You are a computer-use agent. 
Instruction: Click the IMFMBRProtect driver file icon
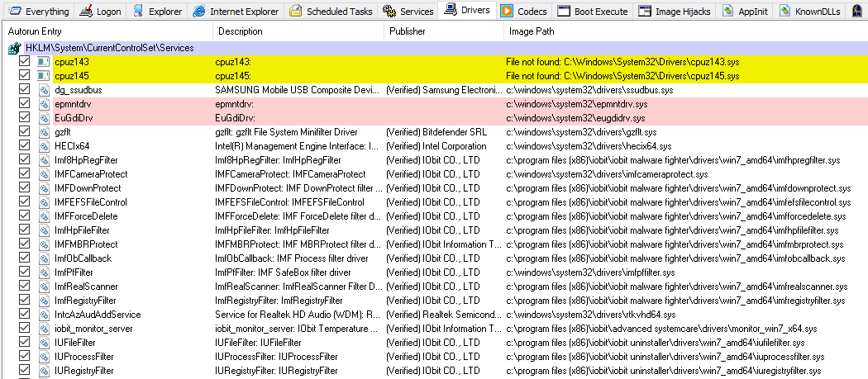coord(44,244)
